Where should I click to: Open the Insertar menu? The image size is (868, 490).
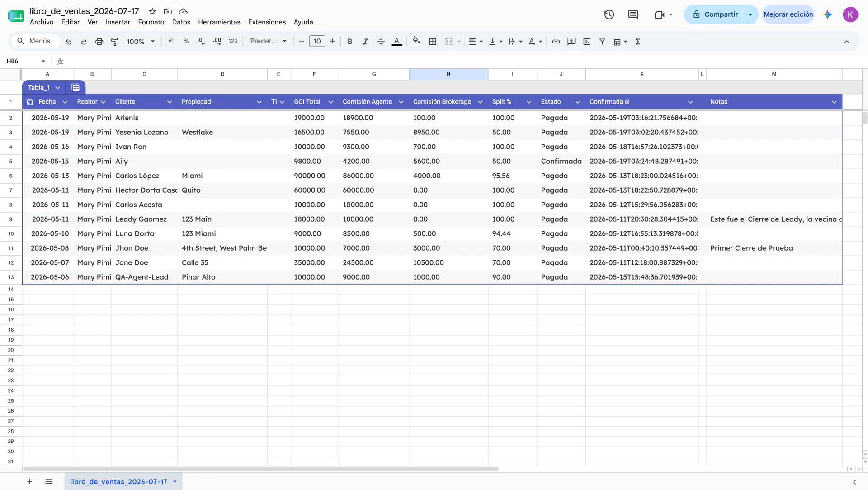[118, 22]
